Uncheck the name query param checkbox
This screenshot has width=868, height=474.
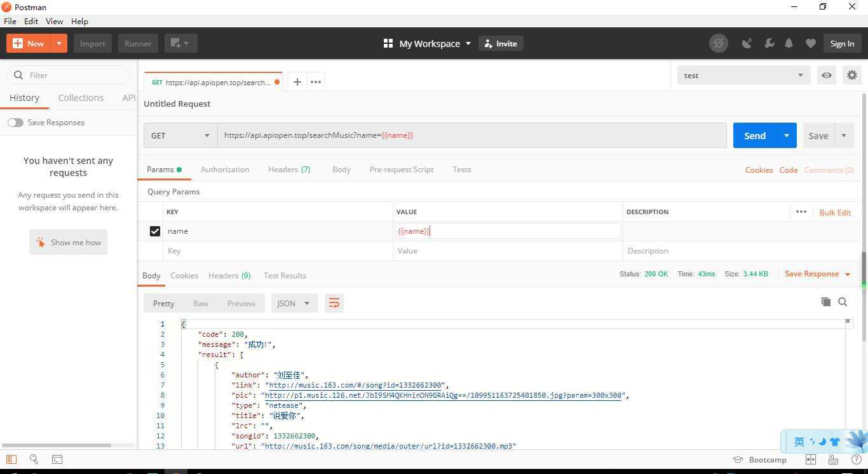coord(154,231)
